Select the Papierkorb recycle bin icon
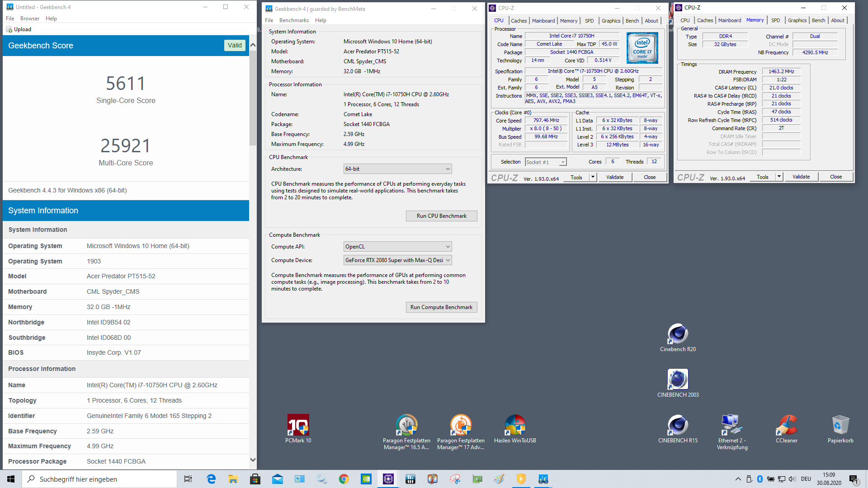Screen dimensions: 868x488 (840, 429)
